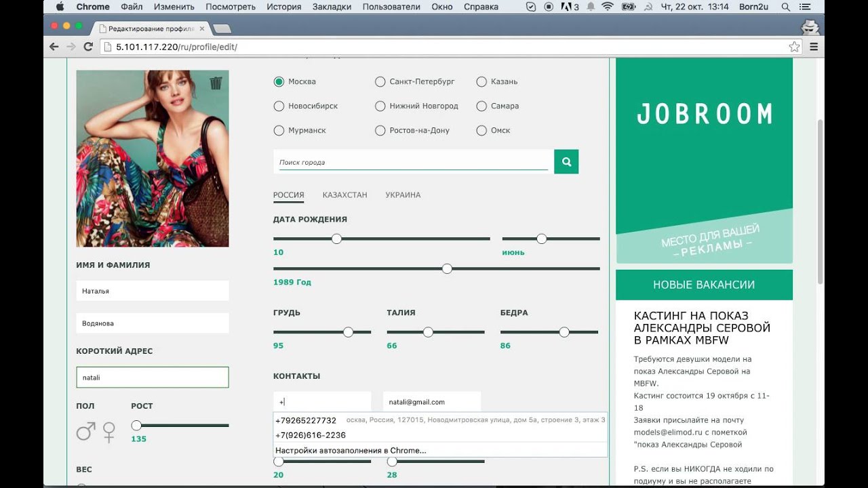Click the profile photo thumbnail
Viewport: 868px width, 488px height.
153,159
